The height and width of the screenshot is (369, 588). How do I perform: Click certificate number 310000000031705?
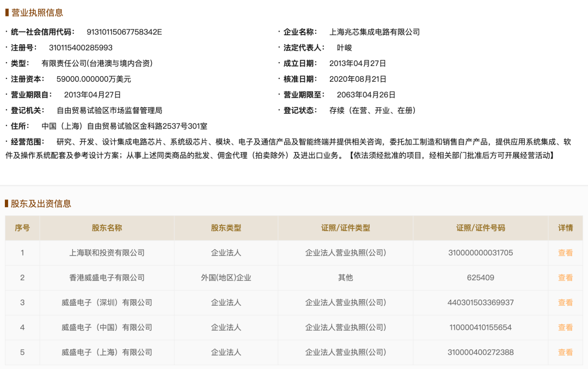click(x=480, y=253)
